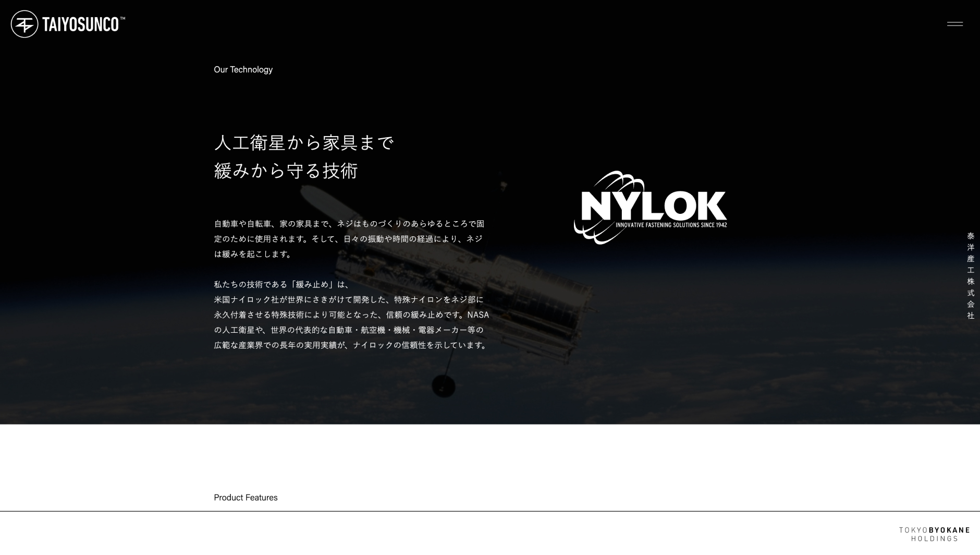Click the vertical 泰洋産工株式会社 text
980x555 pixels.
971,275
